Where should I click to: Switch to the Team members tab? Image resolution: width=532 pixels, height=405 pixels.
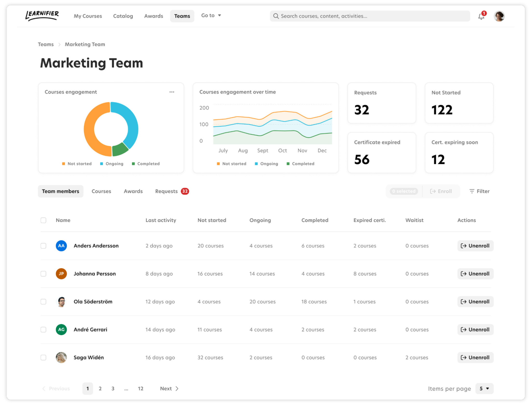click(x=61, y=191)
